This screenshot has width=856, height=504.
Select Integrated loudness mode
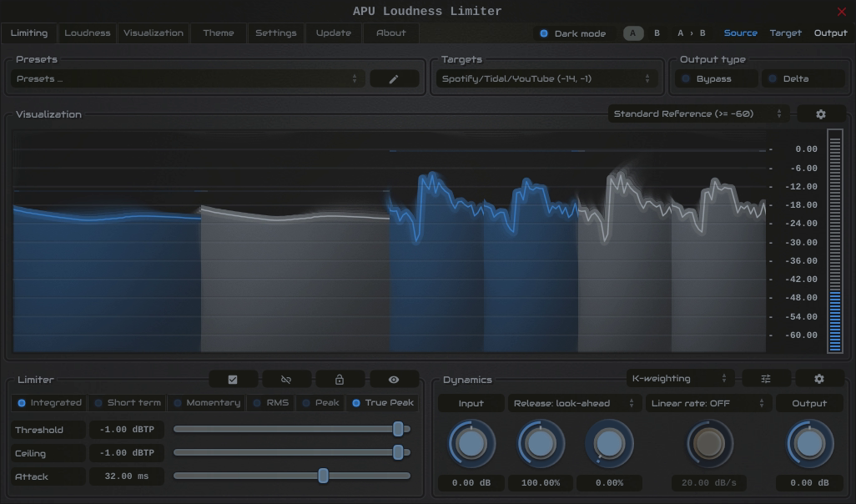49,403
